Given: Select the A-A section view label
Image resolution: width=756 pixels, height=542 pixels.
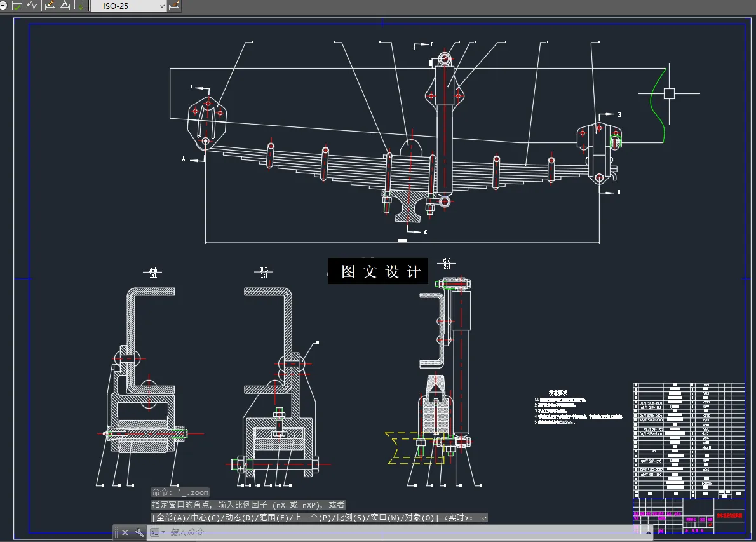Looking at the screenshot, I should coord(153,273).
